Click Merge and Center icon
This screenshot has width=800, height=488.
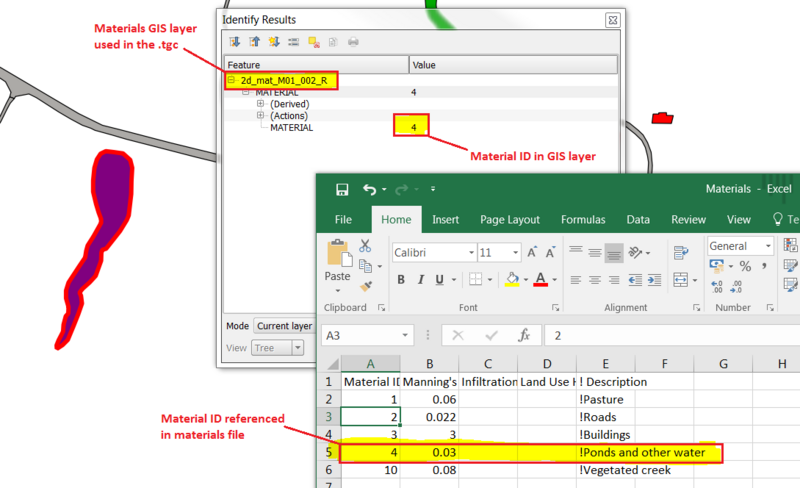click(681, 279)
